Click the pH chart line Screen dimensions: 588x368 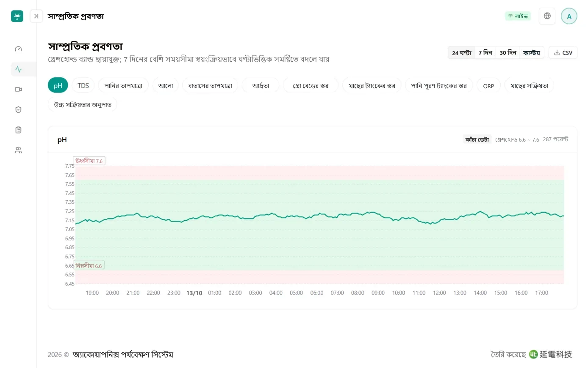coord(319,216)
